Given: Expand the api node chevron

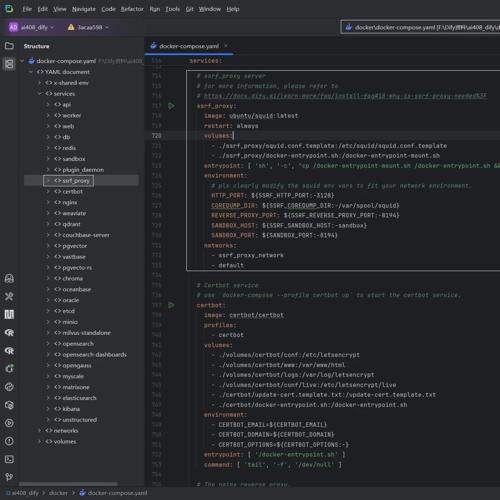Looking at the screenshot, I should (48, 105).
